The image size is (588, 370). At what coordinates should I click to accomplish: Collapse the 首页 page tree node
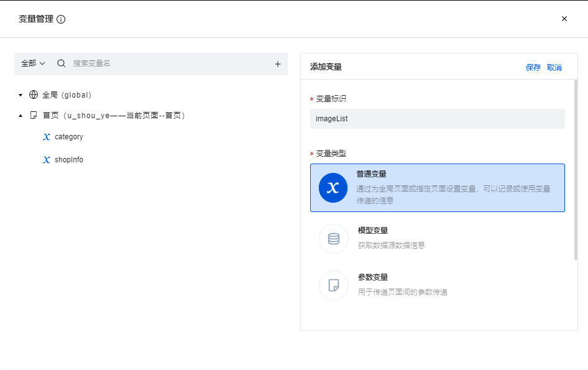(x=21, y=116)
